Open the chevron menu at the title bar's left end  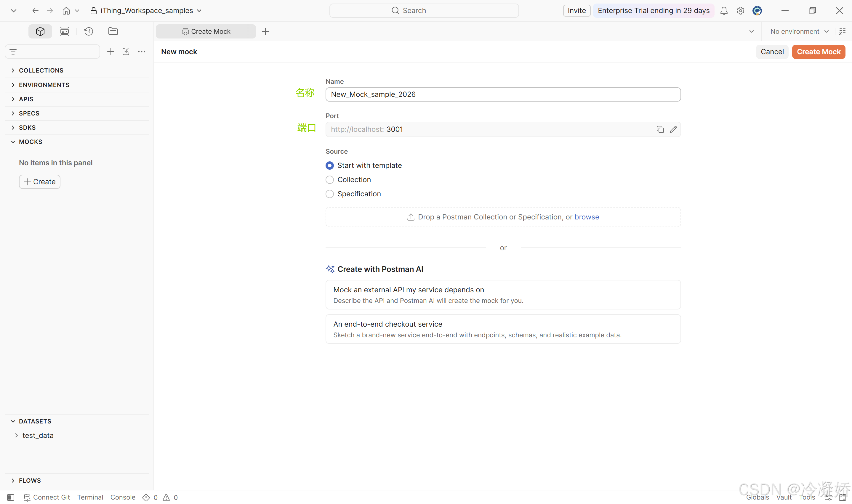pyautogui.click(x=14, y=11)
